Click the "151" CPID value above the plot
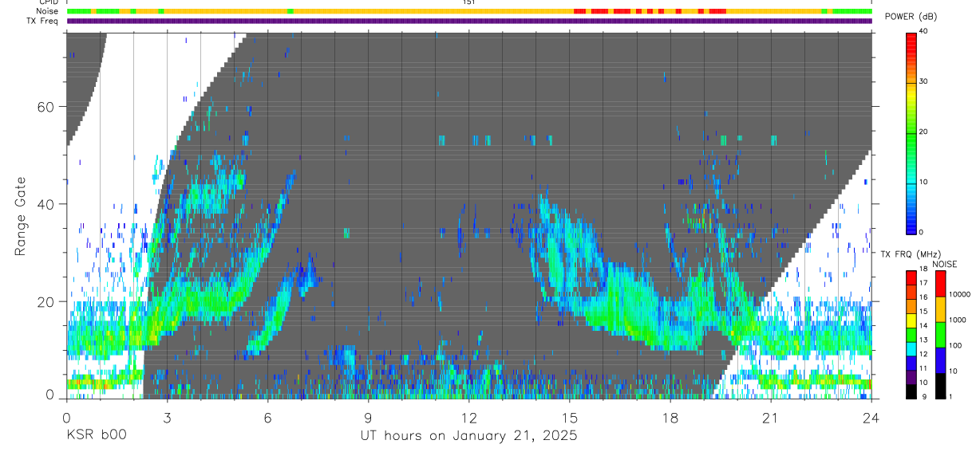This screenshot has width=980, height=452. [469, 2]
